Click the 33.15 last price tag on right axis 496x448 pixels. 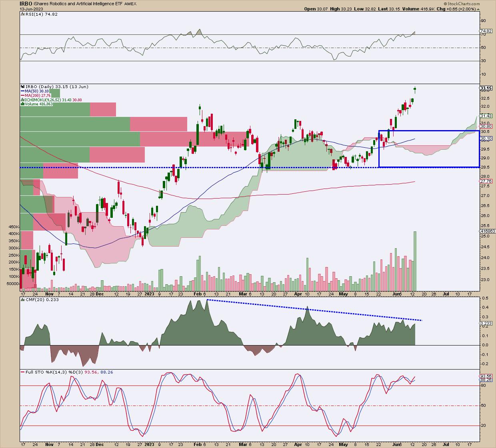tap(486, 88)
